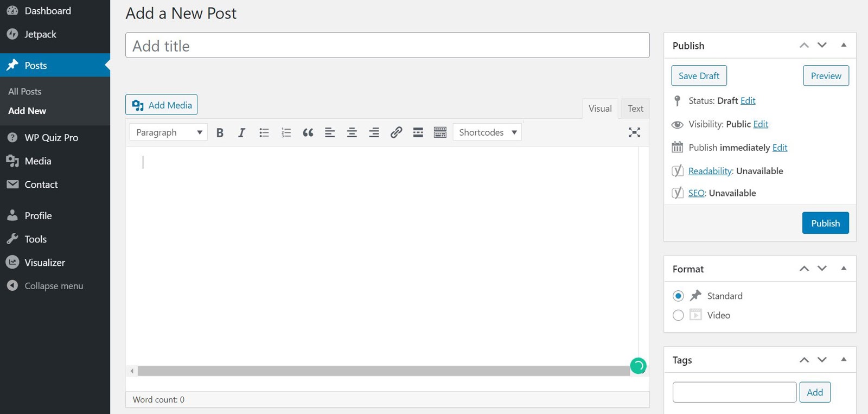Viewport: 868px width, 414px height.
Task: Click the Save Draft button
Action: point(699,76)
